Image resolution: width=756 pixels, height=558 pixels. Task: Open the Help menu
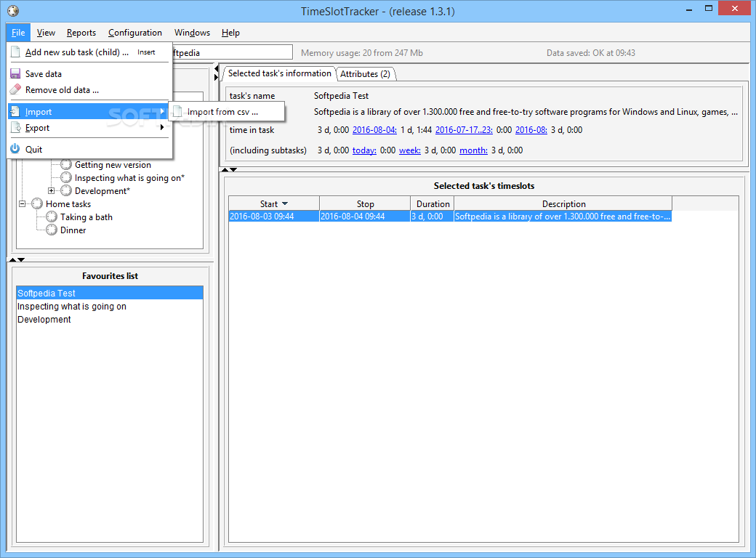pos(230,33)
